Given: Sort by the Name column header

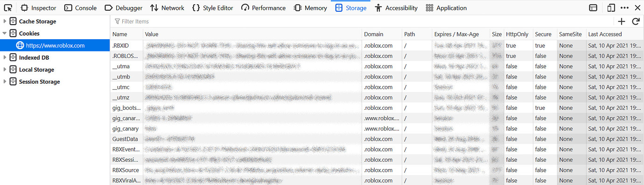Looking at the screenshot, I should pos(126,34).
